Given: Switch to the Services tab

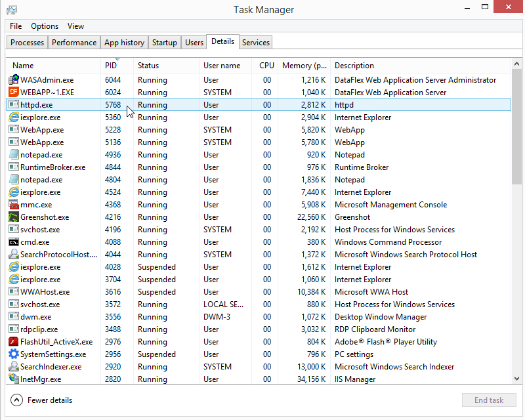Looking at the screenshot, I should click(x=256, y=43).
